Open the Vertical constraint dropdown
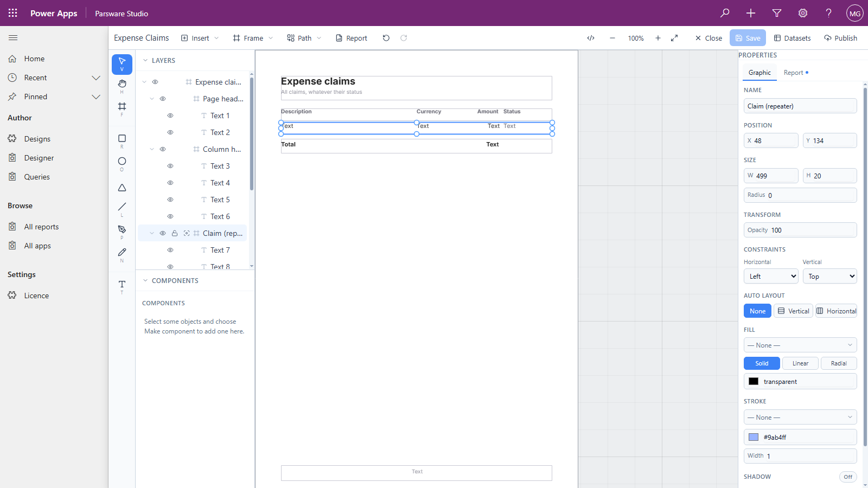The width and height of the screenshot is (868, 488). tap(830, 276)
